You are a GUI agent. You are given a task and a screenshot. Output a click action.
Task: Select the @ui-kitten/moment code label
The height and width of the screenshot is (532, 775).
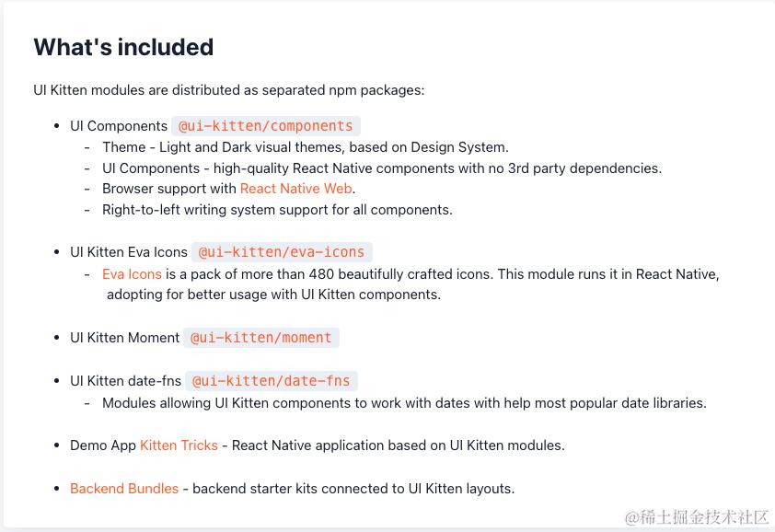point(260,338)
